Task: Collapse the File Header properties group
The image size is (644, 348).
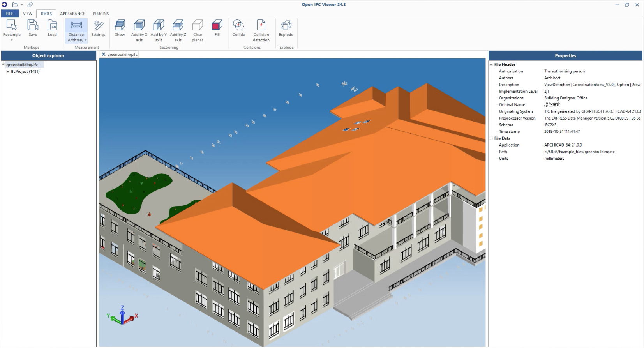Action: pyautogui.click(x=491, y=65)
